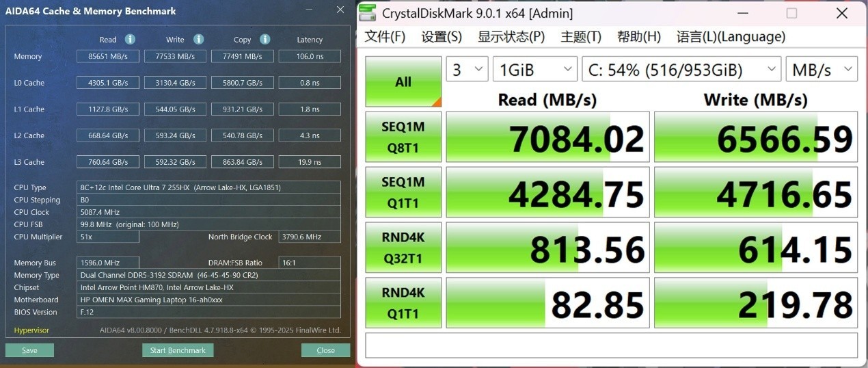868x368 pixels.
Task: Expand the test size dropdown showing 1GiB
Action: coord(535,69)
